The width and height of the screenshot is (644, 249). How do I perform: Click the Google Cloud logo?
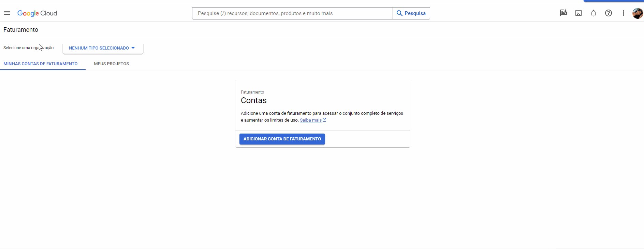(37, 13)
